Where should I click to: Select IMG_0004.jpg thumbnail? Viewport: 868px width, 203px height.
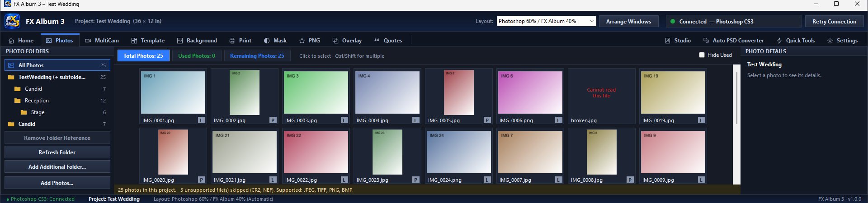[387, 96]
